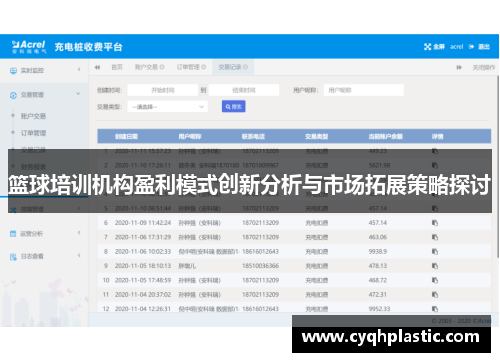Switch to the 账户交易 tab
Image resolution: width=500 pixels, height=362 pixels.
pyautogui.click(x=146, y=67)
